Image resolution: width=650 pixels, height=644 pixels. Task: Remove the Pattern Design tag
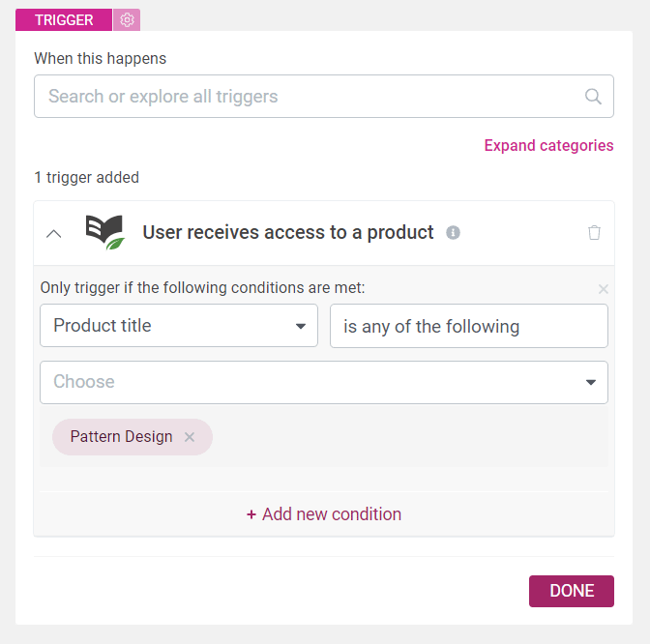coord(190,437)
